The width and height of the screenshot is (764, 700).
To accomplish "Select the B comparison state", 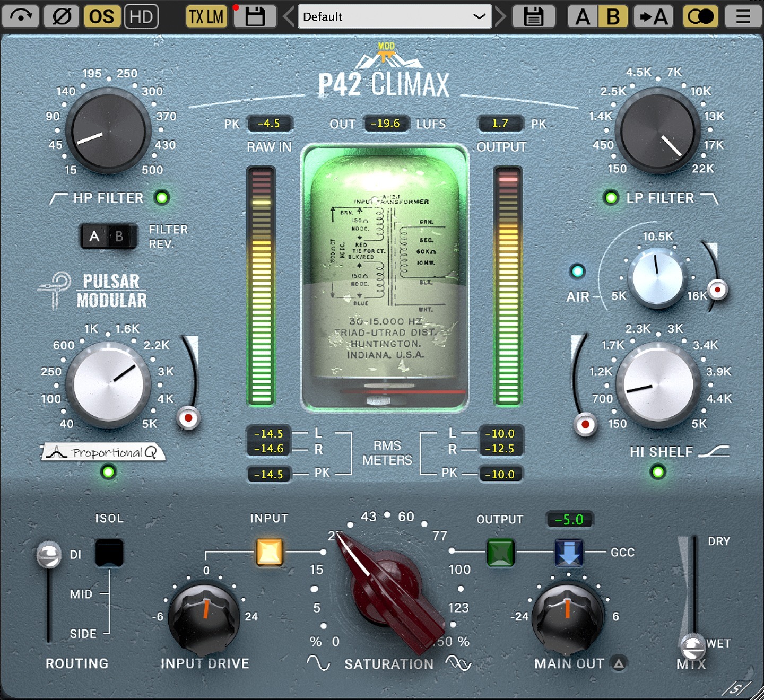I will [613, 16].
